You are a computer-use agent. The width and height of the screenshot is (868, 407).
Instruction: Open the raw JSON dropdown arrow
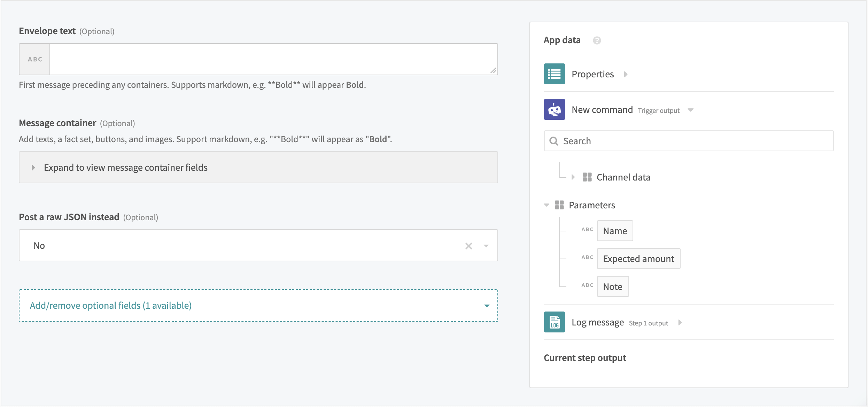(486, 246)
